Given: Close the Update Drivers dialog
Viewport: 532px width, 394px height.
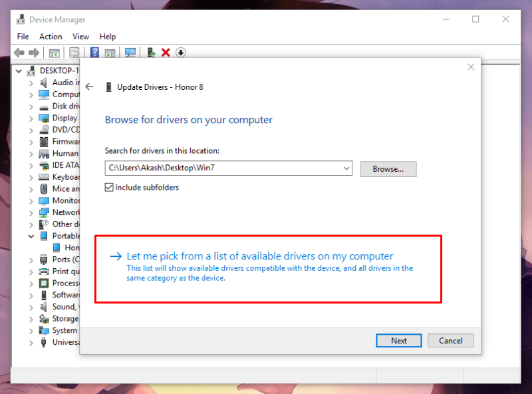Looking at the screenshot, I should coord(471,67).
